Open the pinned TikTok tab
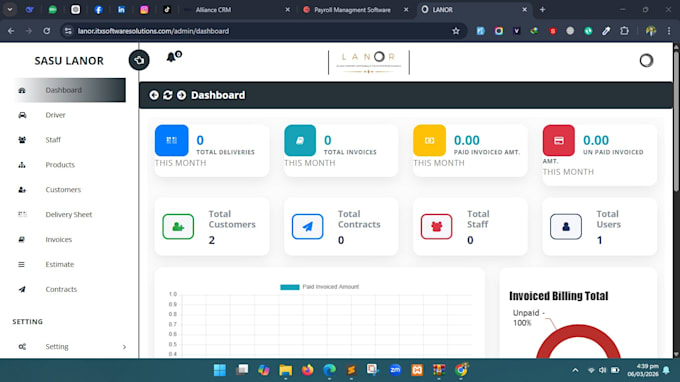The image size is (680, 382). (x=167, y=10)
